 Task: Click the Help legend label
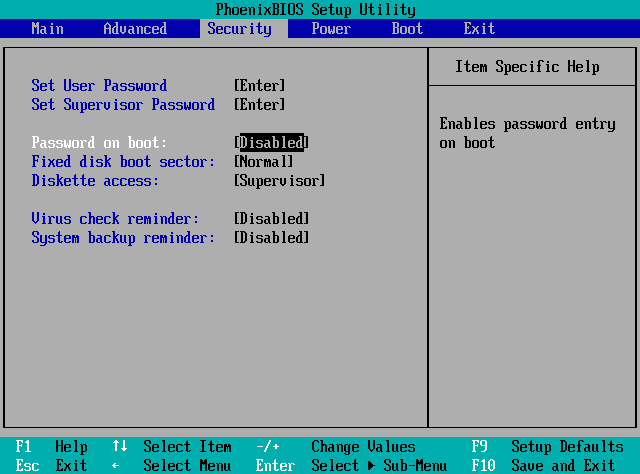point(71,447)
